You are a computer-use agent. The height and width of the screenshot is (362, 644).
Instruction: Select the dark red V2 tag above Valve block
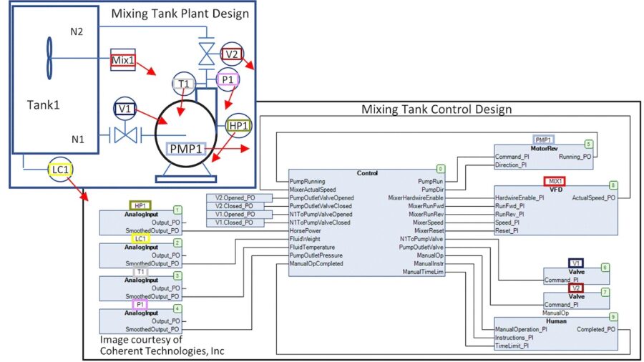576,288
